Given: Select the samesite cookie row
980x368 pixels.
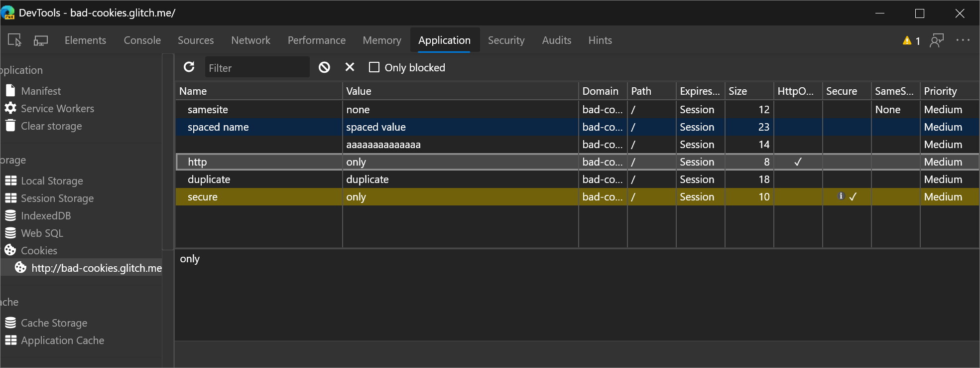Looking at the screenshot, I should [x=577, y=109].
